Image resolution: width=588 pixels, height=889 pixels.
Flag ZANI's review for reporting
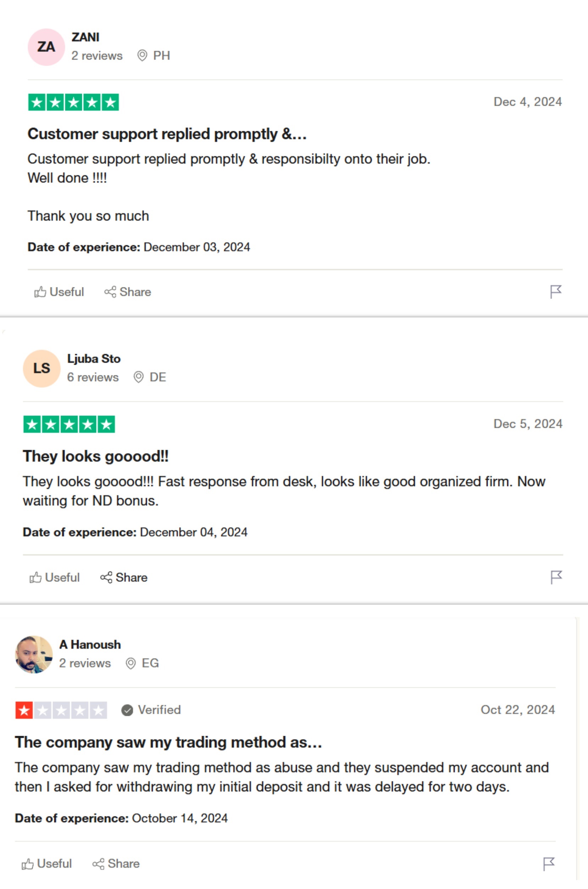click(555, 292)
